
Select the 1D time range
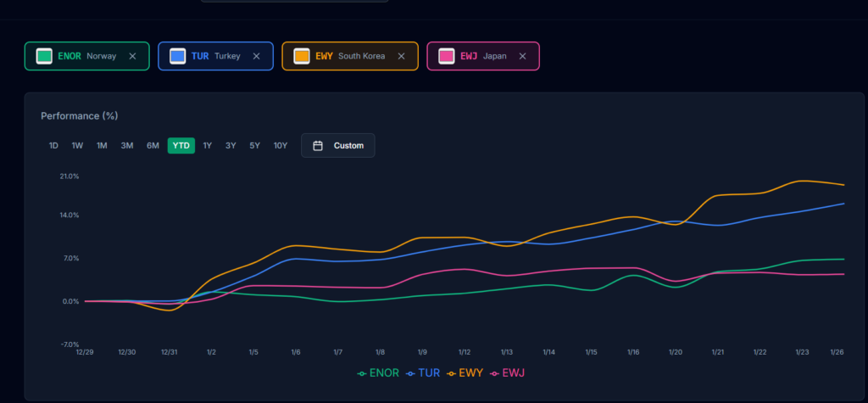pyautogui.click(x=53, y=145)
